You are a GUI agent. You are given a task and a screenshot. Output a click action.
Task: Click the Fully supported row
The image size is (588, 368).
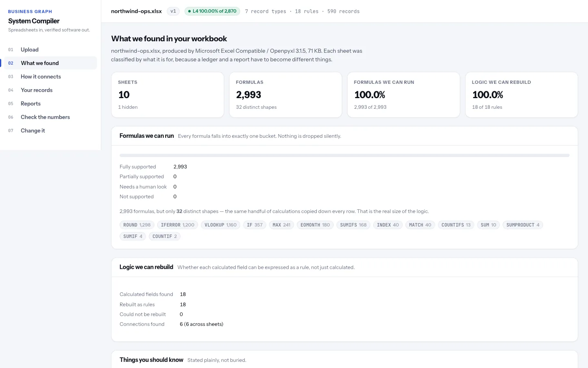[154, 167]
